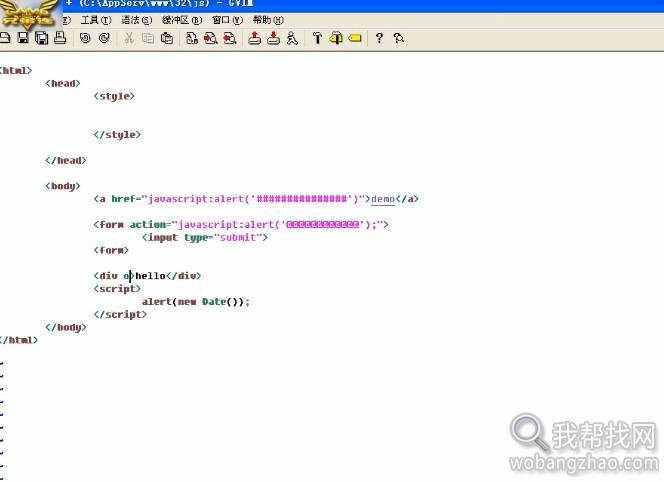This screenshot has height=482, width=664.
Task: Click the form action attribute line
Action: (241, 224)
